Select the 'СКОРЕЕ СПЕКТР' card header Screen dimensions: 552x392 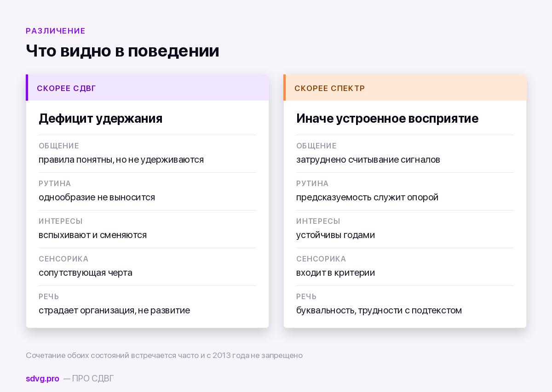coord(405,88)
